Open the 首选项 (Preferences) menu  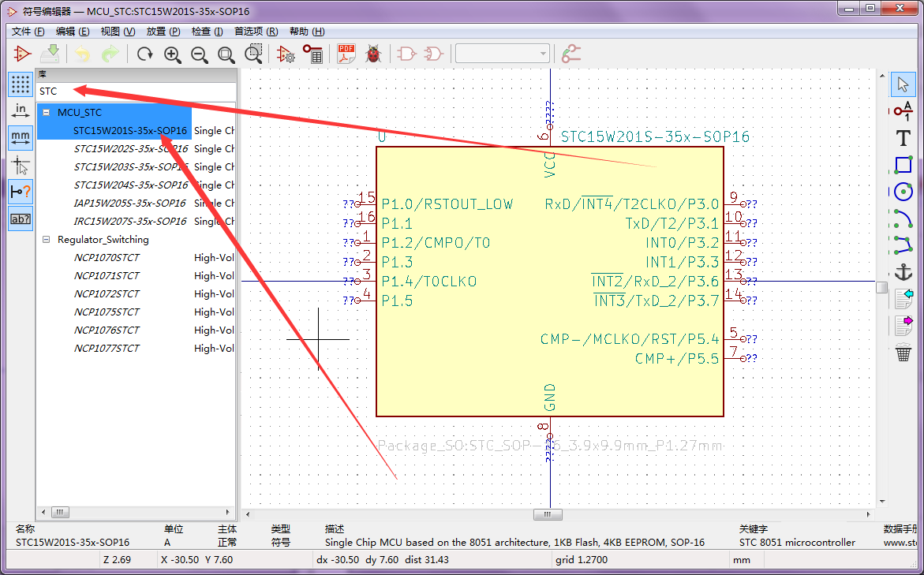pyautogui.click(x=256, y=32)
